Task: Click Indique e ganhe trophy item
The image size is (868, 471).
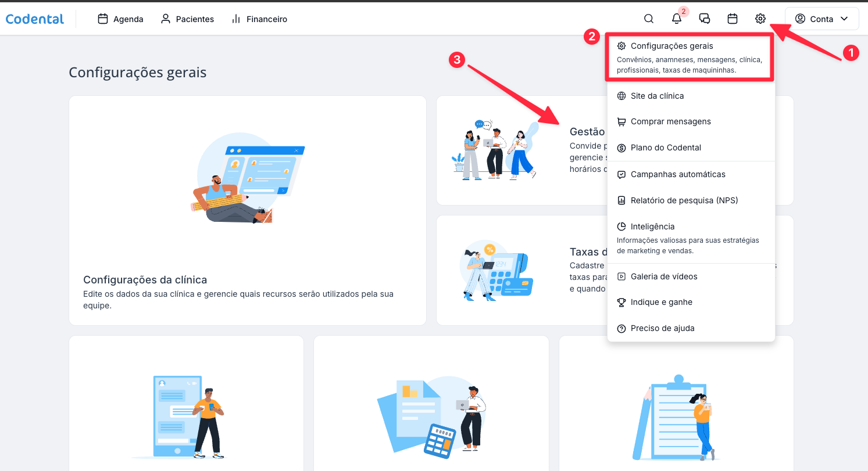Action: pos(661,302)
